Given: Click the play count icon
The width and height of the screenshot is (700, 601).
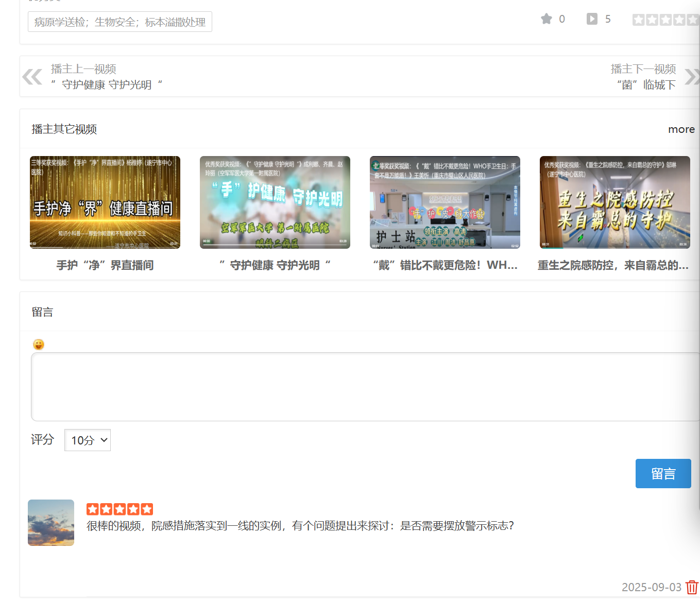Looking at the screenshot, I should [x=592, y=19].
